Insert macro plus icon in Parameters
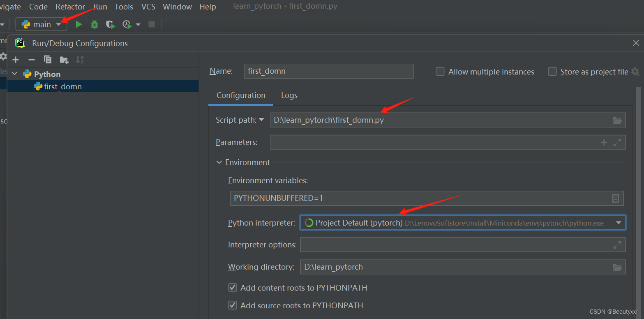The image size is (644, 319). [604, 142]
